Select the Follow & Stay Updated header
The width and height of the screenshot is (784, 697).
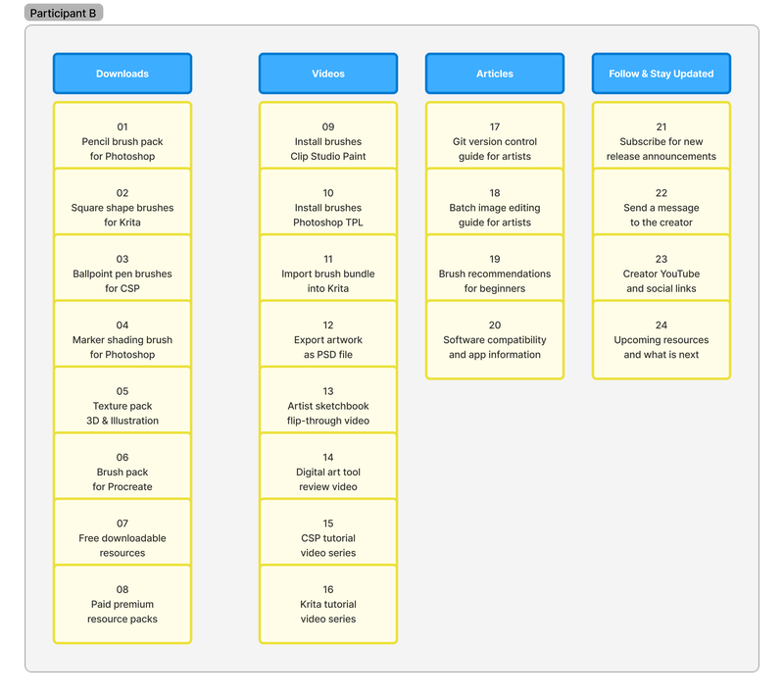tap(661, 74)
